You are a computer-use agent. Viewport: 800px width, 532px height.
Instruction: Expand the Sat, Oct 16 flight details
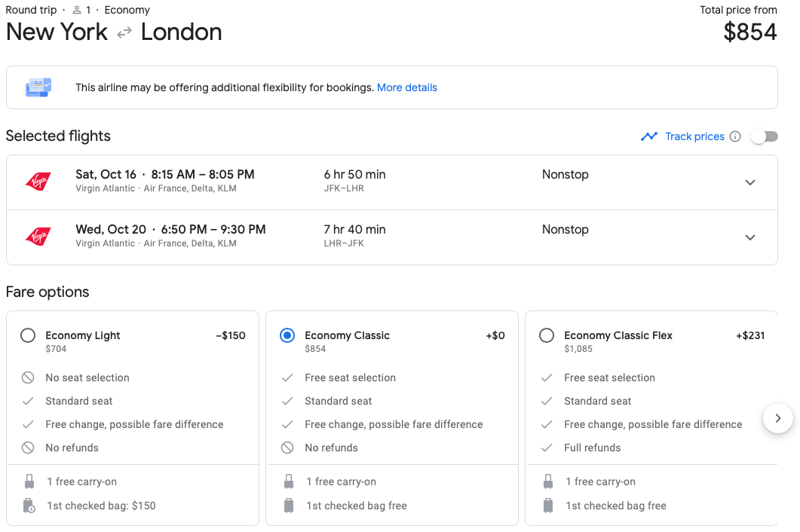point(750,182)
